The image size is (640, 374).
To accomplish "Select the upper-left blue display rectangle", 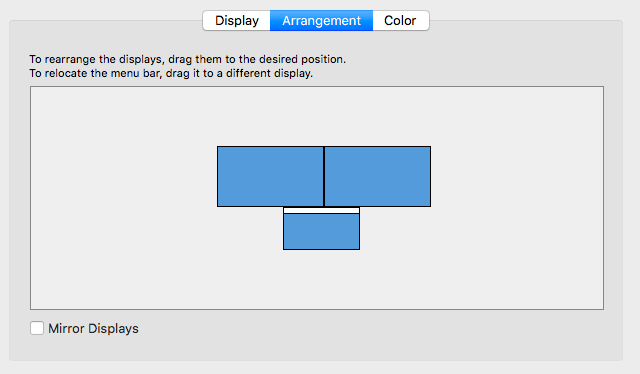I will [270, 176].
